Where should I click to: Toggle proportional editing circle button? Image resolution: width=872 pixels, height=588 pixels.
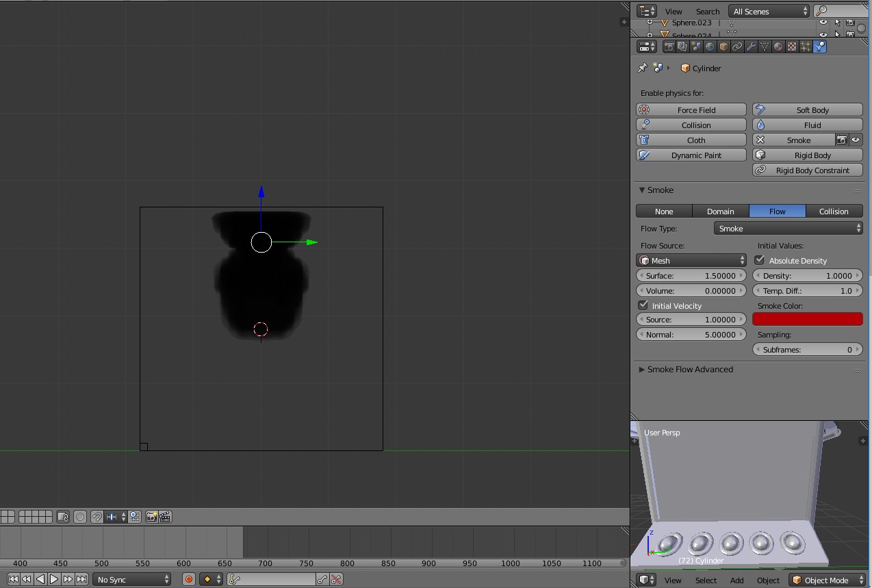point(80,517)
